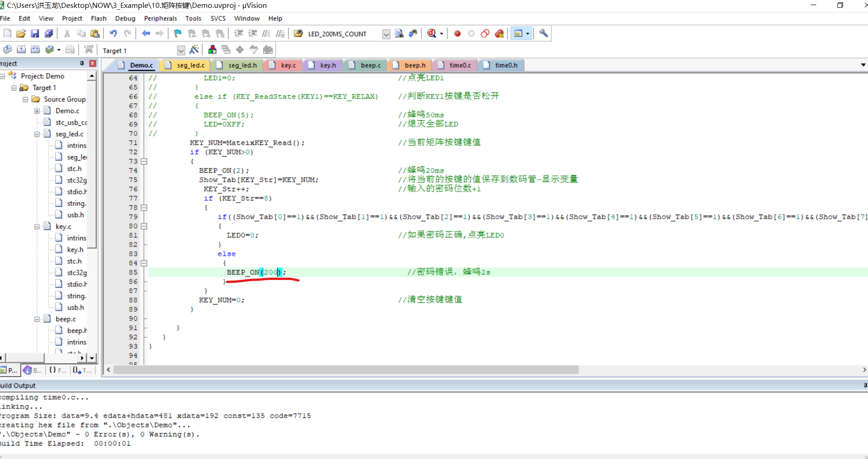
Task: Click editor horizontal scrollbar thumb
Action: pos(346,370)
